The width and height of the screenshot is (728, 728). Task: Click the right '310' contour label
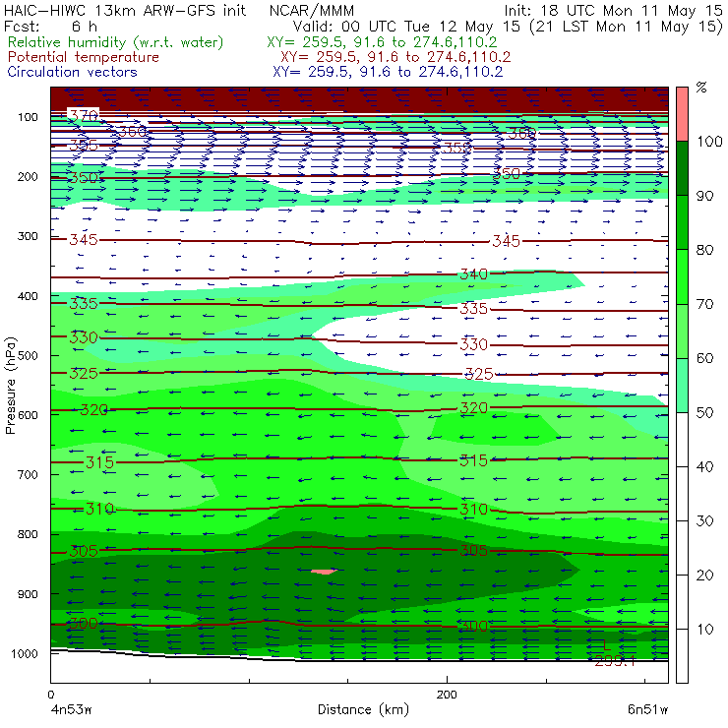[473, 510]
